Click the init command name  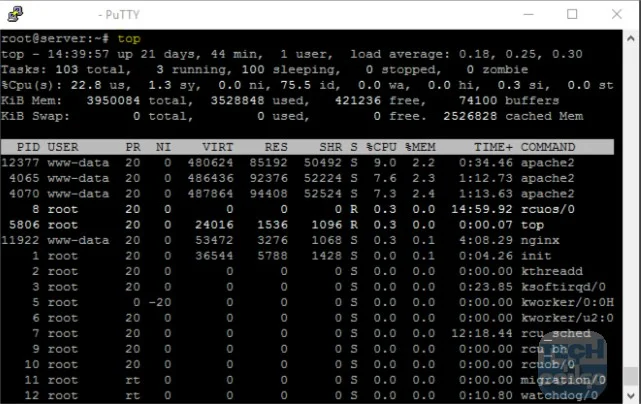(536, 256)
